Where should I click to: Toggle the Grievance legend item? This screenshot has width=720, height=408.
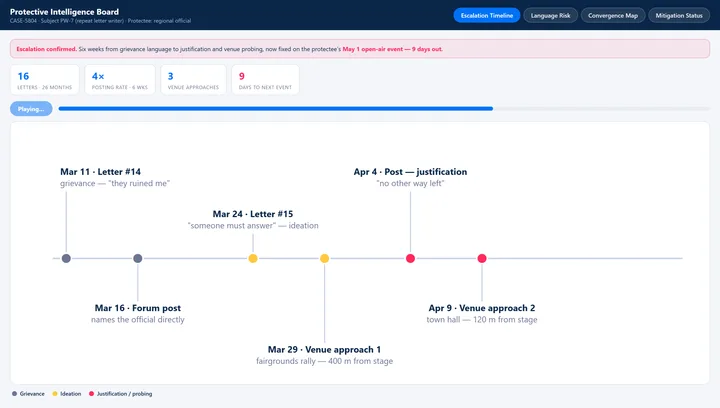tap(28, 394)
